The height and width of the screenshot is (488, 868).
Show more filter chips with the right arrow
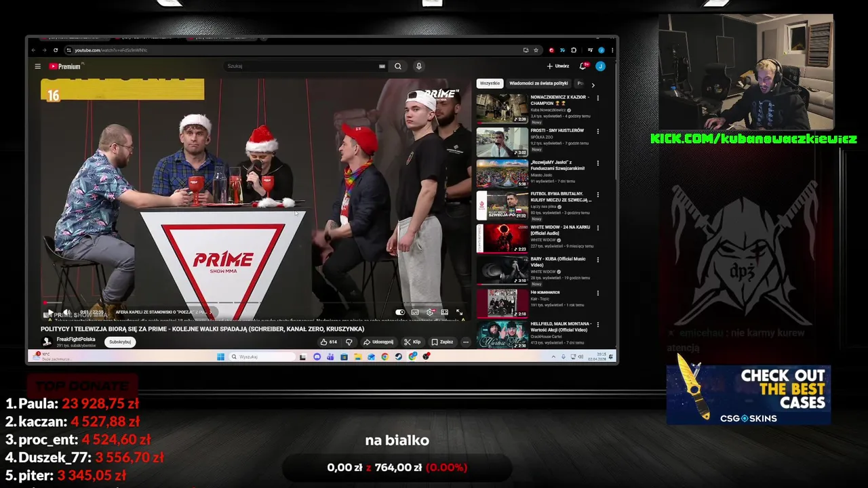[x=593, y=85]
